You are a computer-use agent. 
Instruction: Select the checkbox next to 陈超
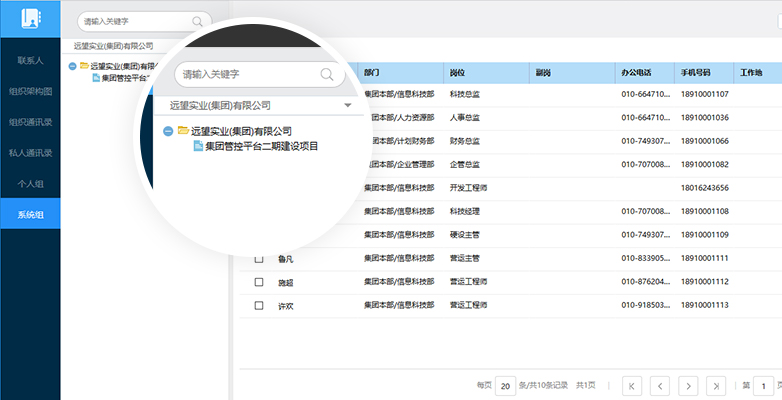259,282
